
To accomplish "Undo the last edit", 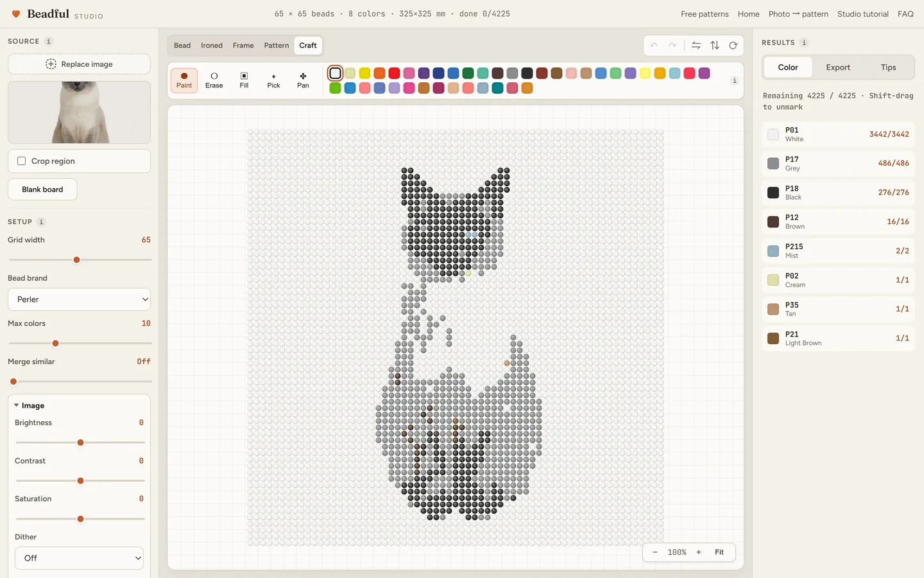I will [x=654, y=46].
